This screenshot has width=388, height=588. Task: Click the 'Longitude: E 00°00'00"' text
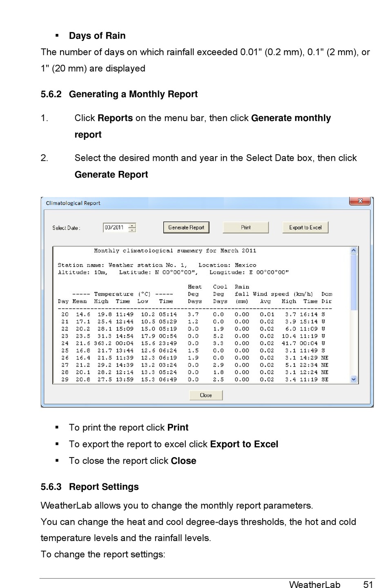point(249,272)
